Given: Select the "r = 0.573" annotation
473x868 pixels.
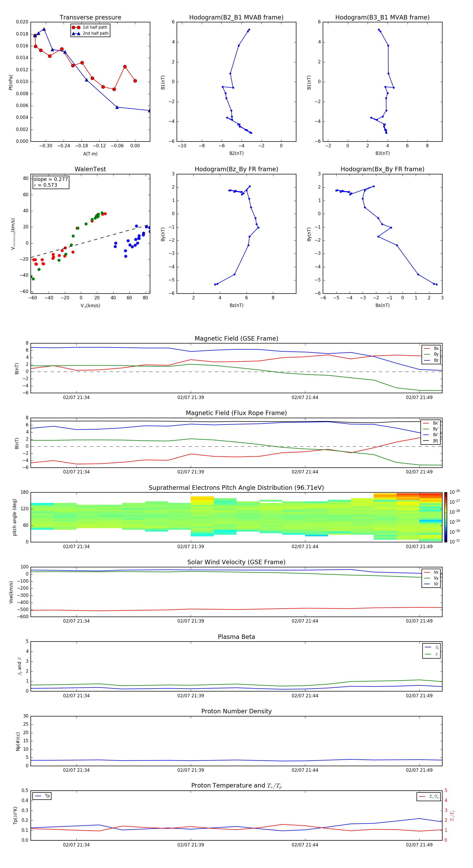Looking at the screenshot, I should click(45, 185).
